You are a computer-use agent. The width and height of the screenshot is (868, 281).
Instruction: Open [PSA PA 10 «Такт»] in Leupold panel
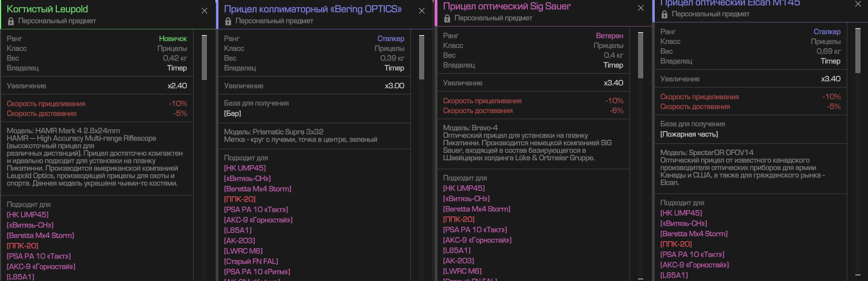(39, 256)
